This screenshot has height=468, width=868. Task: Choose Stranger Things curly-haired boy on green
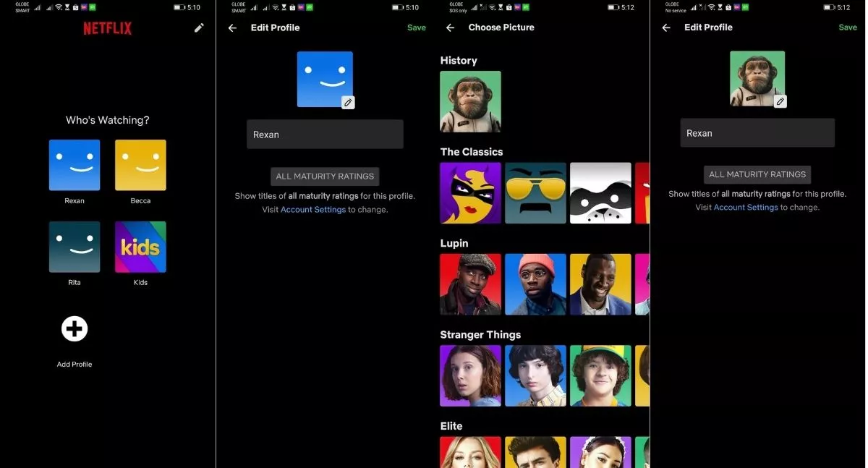click(x=600, y=376)
